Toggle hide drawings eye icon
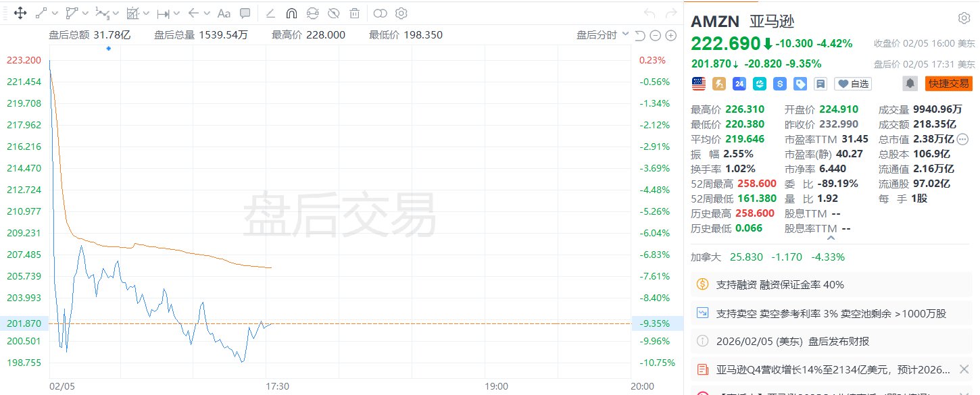980x395 pixels. pyautogui.click(x=333, y=13)
